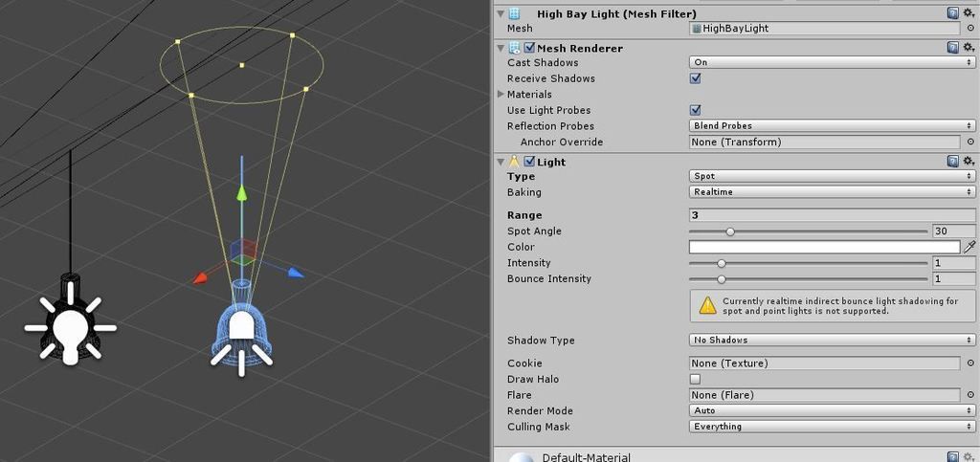This screenshot has width=980, height=462.
Task: Click the Cast Shadows property label
Action: pyautogui.click(x=543, y=62)
